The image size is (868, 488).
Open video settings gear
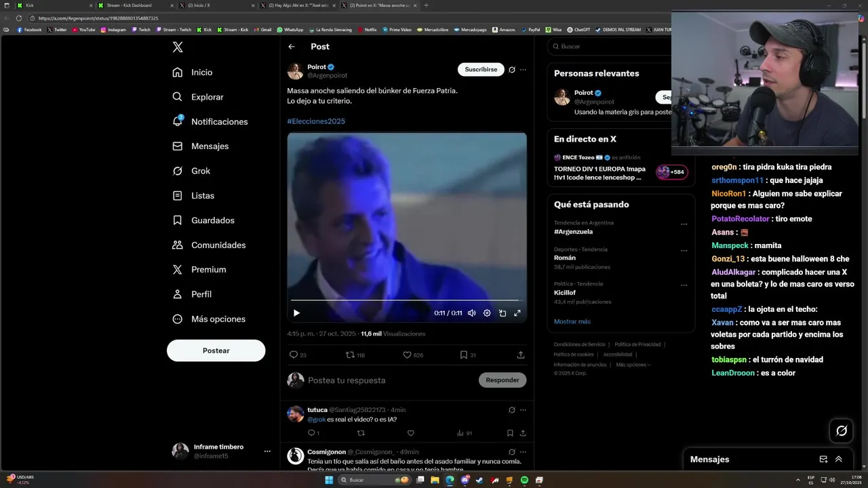coord(487,313)
